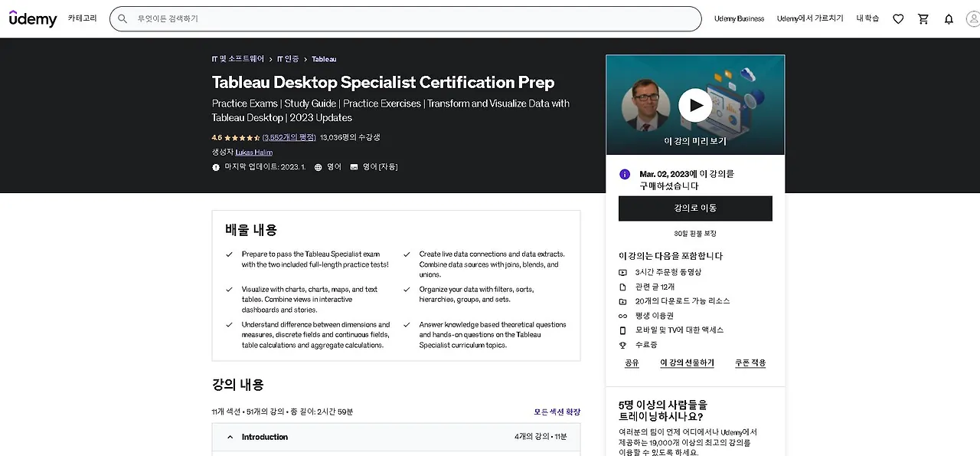
Task: Click the search input field
Action: 406,18
